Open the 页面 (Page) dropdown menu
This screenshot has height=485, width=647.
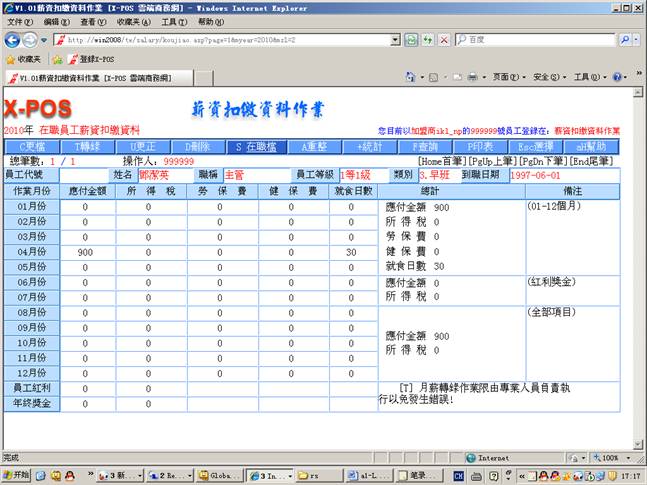coord(505,77)
